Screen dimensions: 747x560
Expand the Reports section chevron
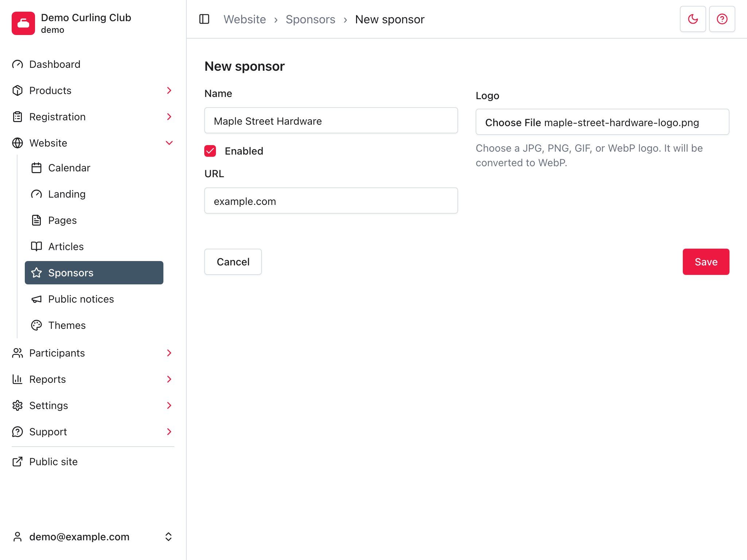[x=169, y=379]
